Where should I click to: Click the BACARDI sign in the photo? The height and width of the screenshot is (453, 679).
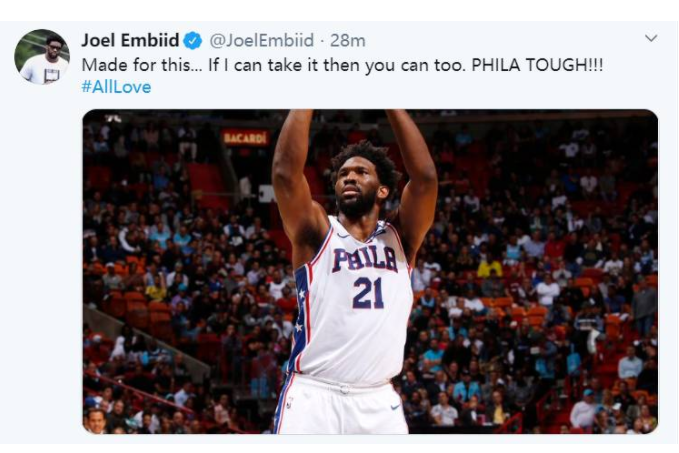tap(245, 138)
